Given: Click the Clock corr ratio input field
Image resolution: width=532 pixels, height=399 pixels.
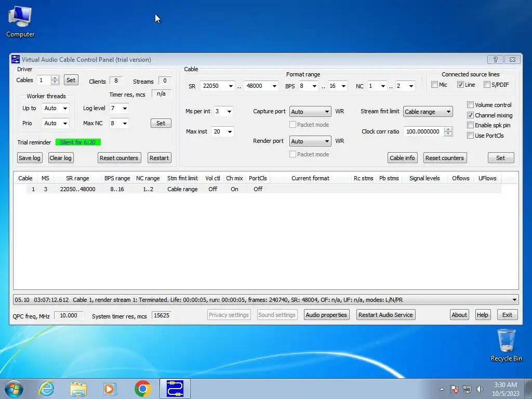Looking at the screenshot, I should tap(423, 131).
